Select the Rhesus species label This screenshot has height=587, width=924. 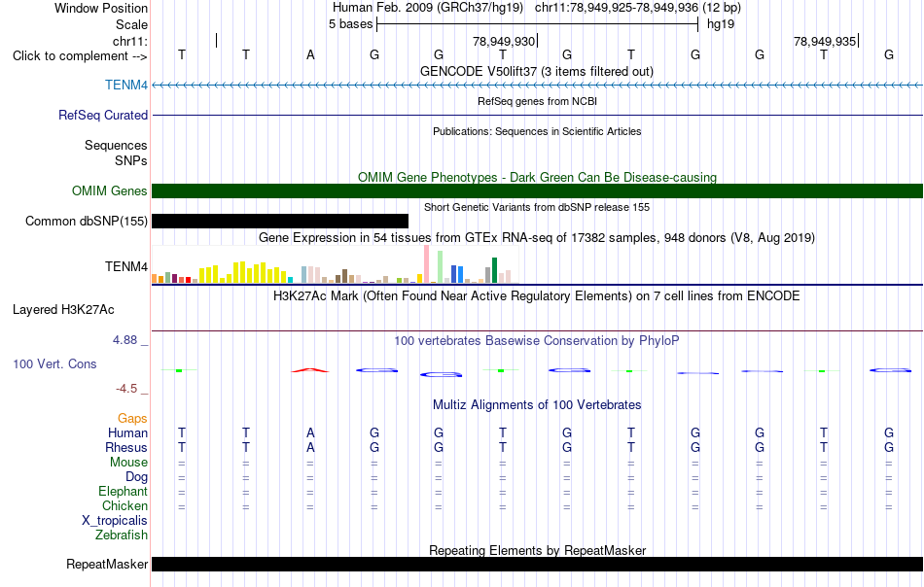pyautogui.click(x=126, y=447)
